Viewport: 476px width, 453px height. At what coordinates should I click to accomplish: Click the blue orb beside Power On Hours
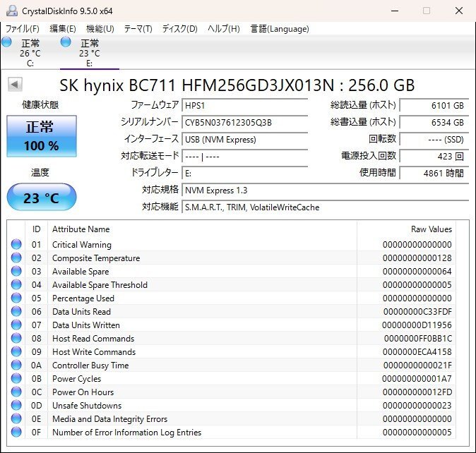16,392
